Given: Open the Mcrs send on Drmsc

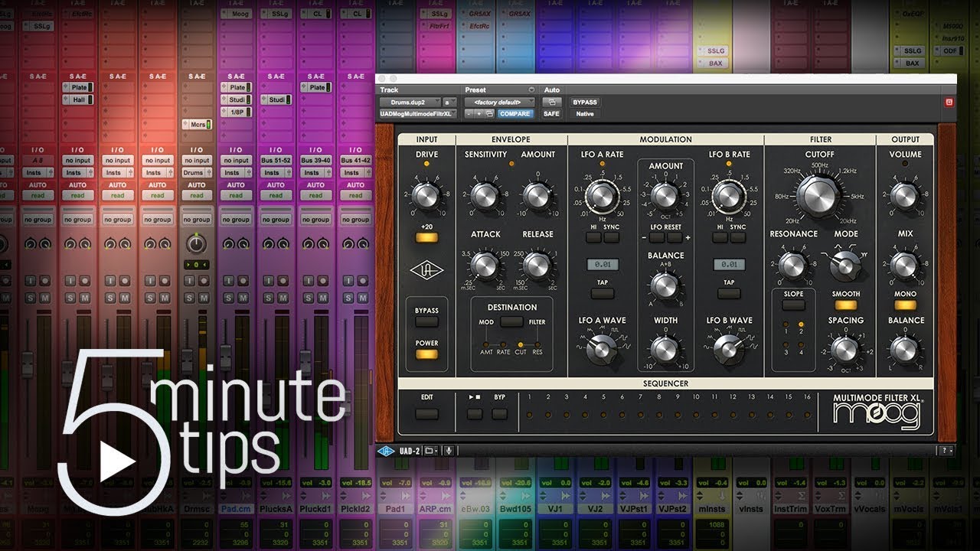Looking at the screenshot, I should (197, 124).
